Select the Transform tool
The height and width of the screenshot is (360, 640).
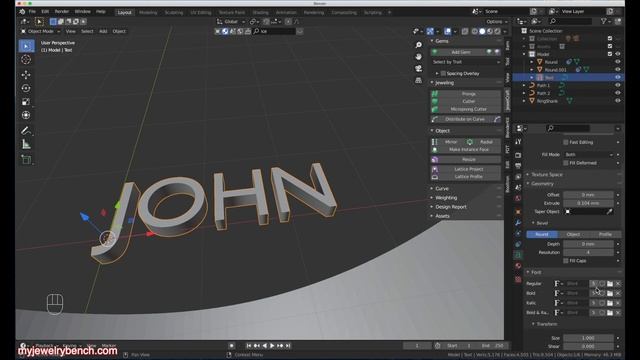[x=26, y=115]
